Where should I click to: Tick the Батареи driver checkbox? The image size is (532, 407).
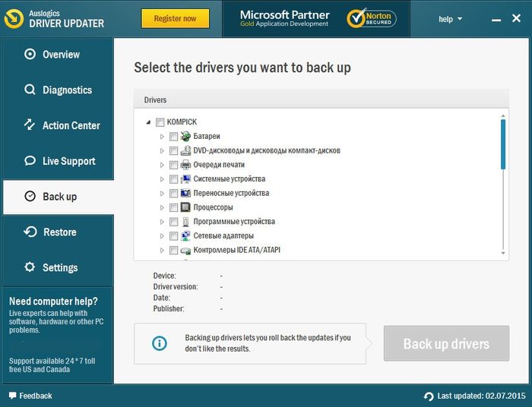point(174,137)
